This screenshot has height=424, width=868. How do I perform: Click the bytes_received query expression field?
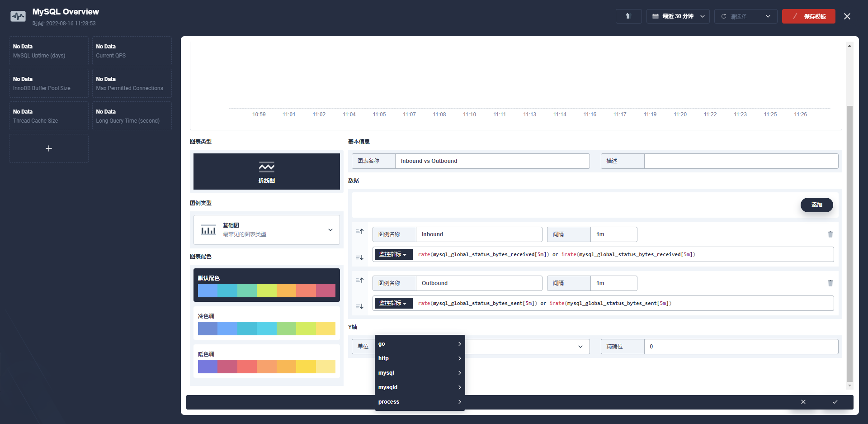623,254
